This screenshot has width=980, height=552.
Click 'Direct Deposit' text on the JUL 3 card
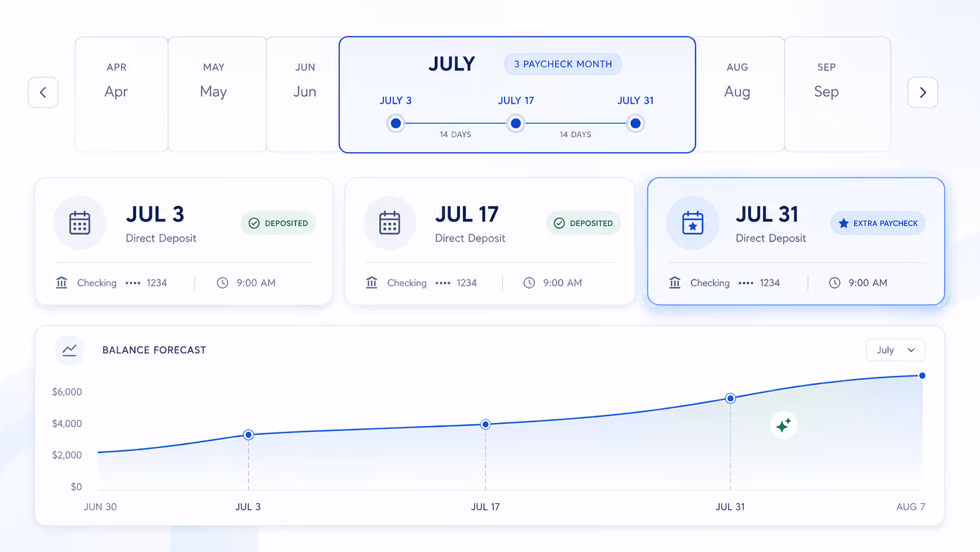[161, 238]
